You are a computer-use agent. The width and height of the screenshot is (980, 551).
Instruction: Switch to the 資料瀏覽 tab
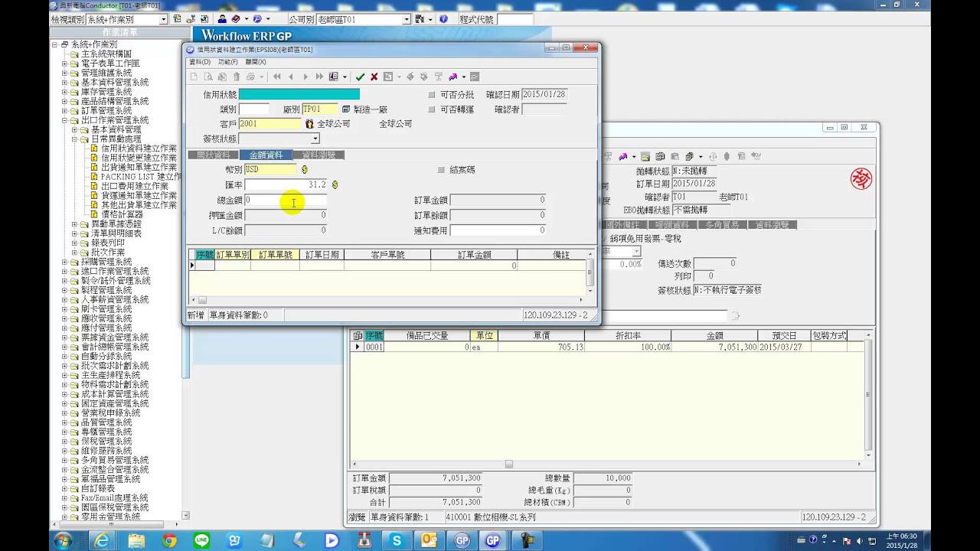(318, 155)
